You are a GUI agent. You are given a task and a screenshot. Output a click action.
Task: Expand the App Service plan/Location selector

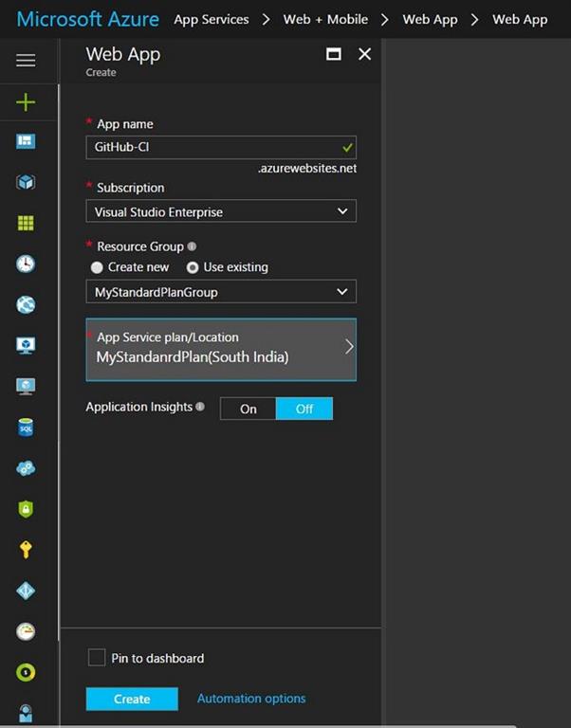(x=221, y=350)
